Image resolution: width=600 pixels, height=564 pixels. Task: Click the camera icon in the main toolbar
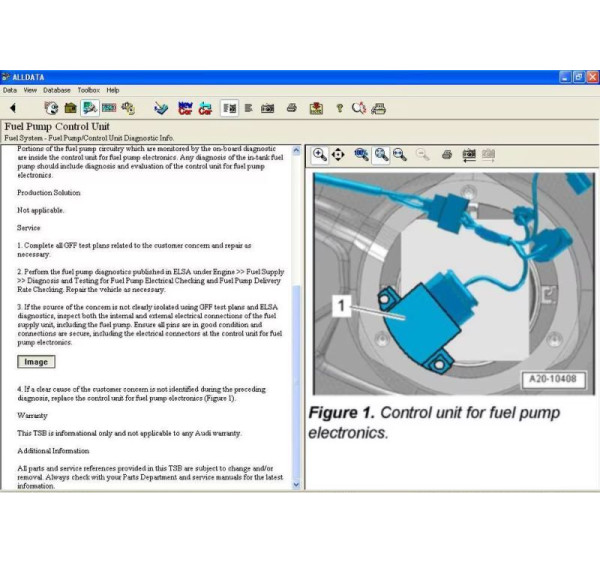tap(268, 108)
